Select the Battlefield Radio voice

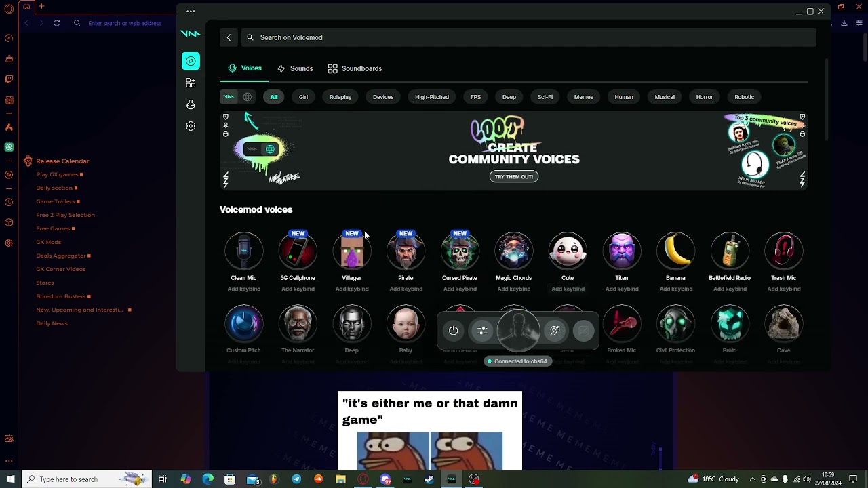(730, 251)
